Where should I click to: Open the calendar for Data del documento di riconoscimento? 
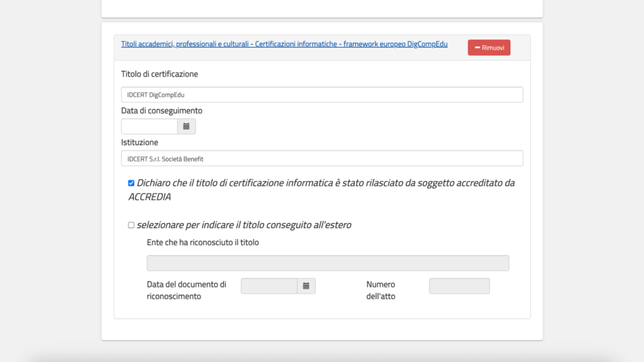click(x=306, y=286)
